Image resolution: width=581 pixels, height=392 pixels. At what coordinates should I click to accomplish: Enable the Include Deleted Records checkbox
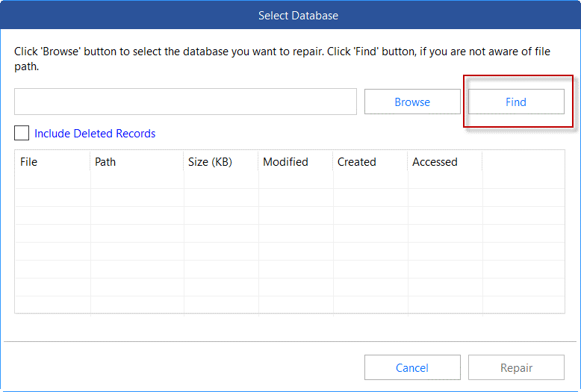pos(22,133)
